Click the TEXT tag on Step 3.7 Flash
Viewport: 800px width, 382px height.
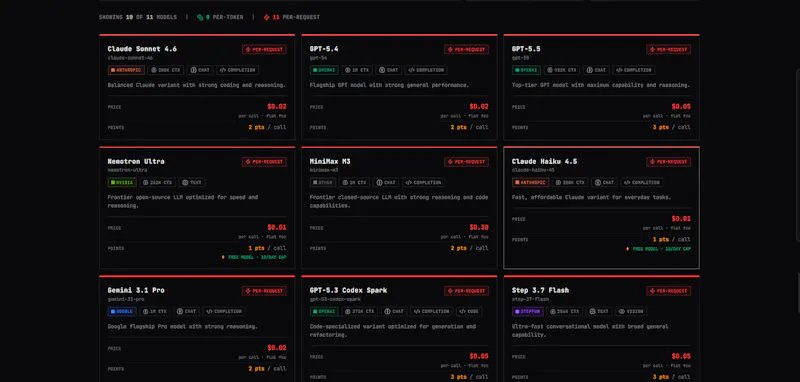598,311
